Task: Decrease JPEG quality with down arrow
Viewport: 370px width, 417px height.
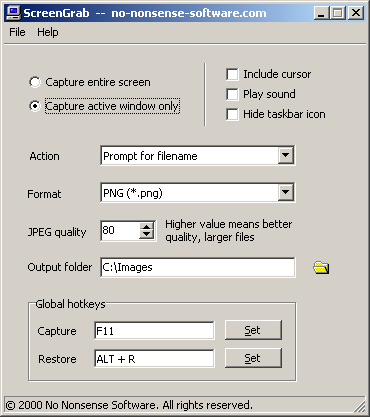Action: pos(146,234)
